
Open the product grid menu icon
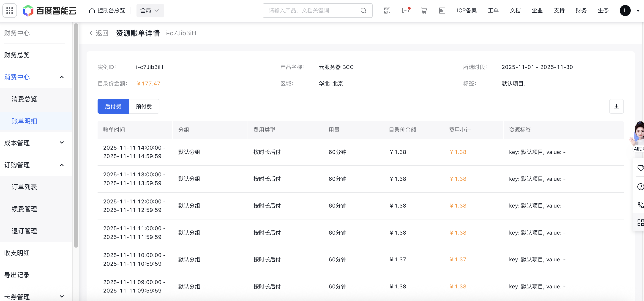[x=9, y=11]
